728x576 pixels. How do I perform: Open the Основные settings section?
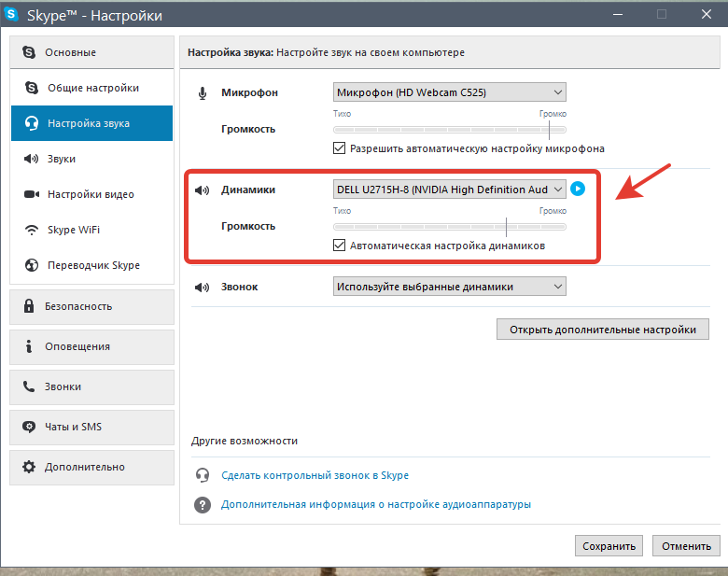tap(91, 52)
